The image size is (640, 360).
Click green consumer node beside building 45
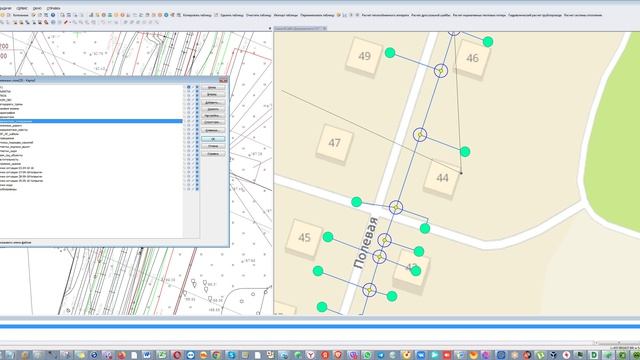(x=328, y=237)
